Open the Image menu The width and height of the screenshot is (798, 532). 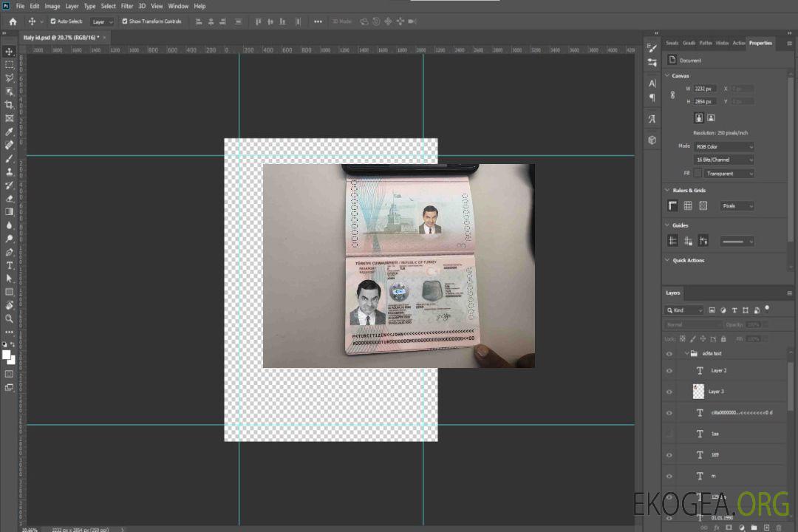(x=52, y=6)
